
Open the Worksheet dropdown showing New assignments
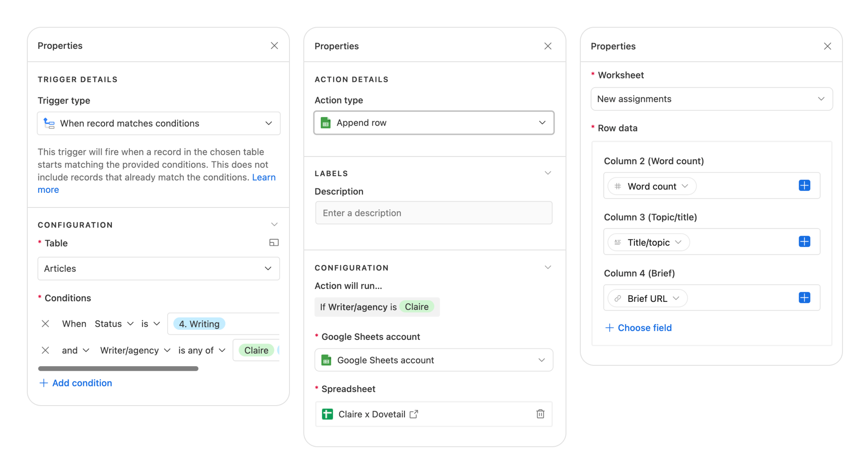711,99
